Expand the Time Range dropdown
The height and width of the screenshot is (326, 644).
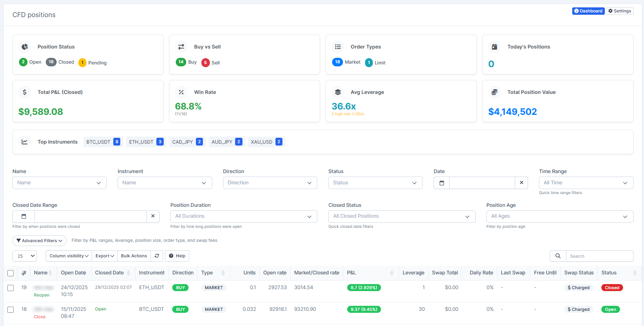point(585,183)
